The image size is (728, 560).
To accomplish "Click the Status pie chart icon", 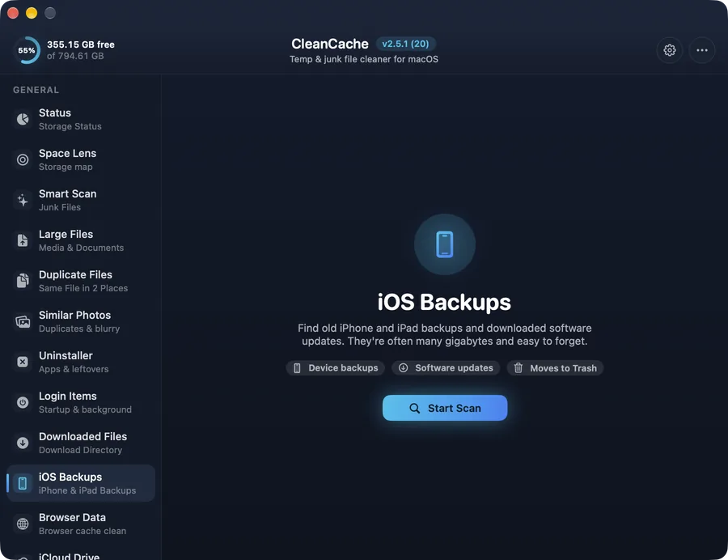I will point(23,119).
